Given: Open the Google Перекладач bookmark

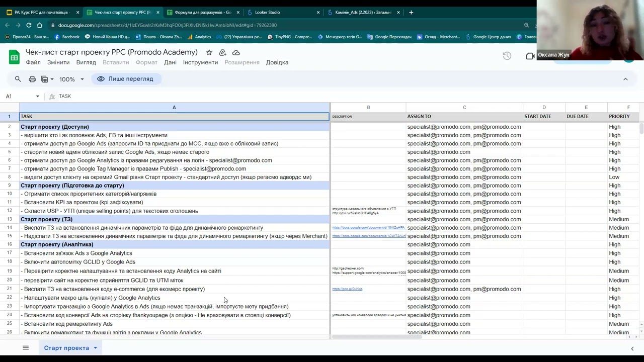Looking at the screenshot, I should 389,37.
